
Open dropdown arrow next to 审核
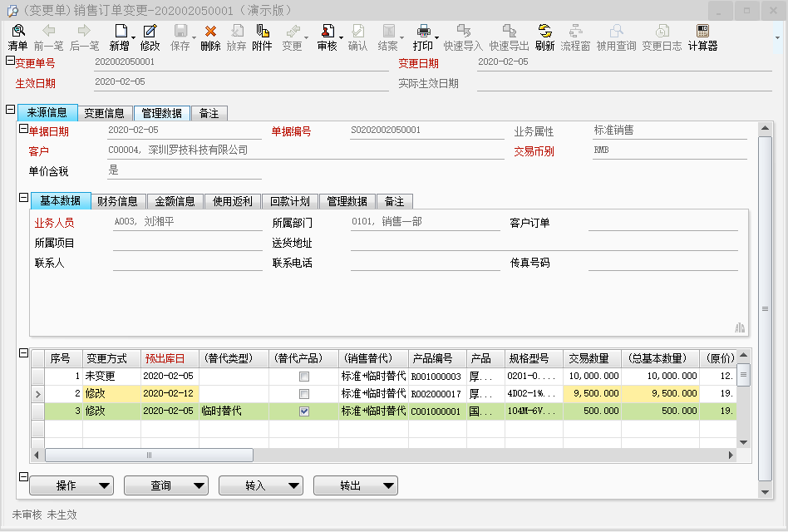342,37
